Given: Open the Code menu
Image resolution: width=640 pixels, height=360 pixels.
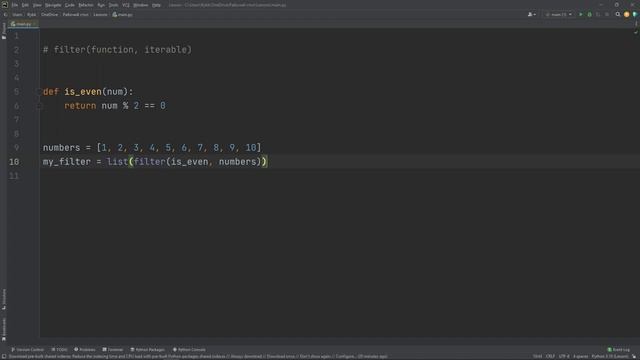Looking at the screenshot, I should tap(70, 5).
